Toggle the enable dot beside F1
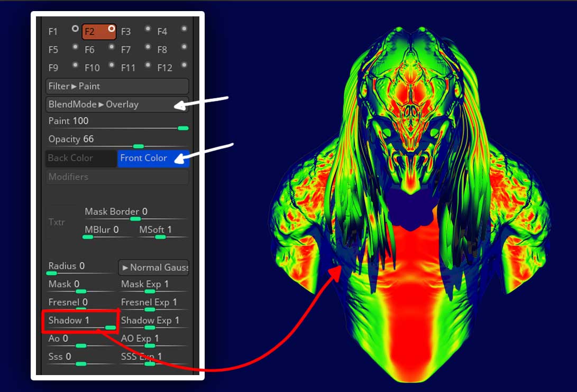577x392 pixels. point(75,29)
